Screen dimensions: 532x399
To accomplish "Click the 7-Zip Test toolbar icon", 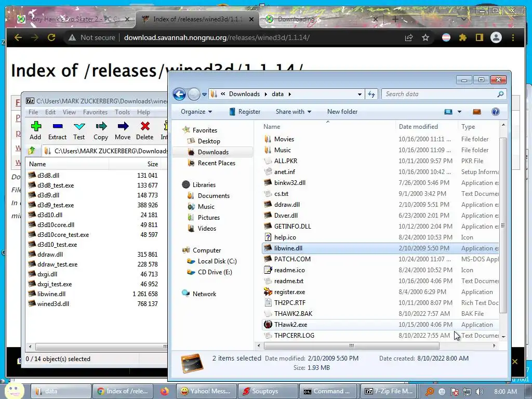I will (x=79, y=127).
